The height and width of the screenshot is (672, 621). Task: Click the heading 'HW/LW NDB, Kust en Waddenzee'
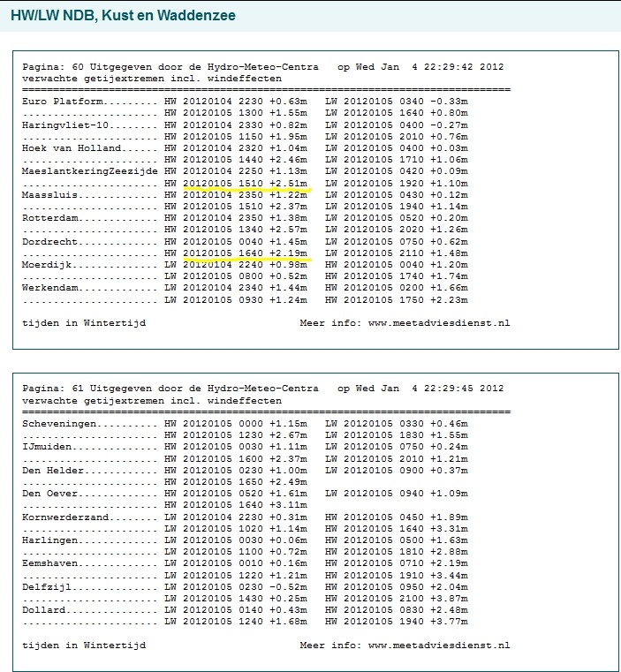pyautogui.click(x=123, y=15)
